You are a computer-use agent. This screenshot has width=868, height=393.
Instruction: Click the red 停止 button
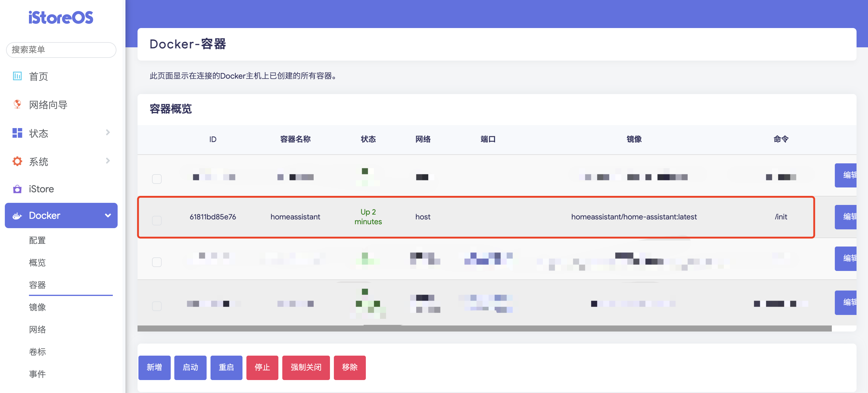pos(262,367)
